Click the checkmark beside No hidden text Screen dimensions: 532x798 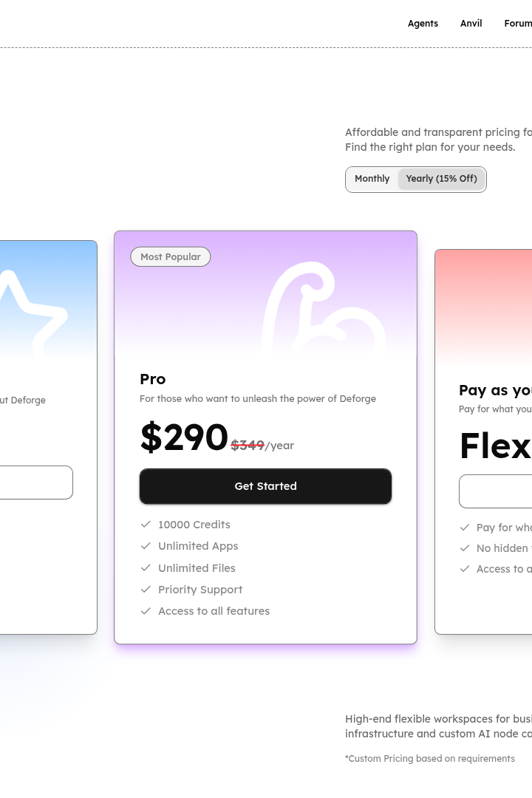tap(464, 548)
